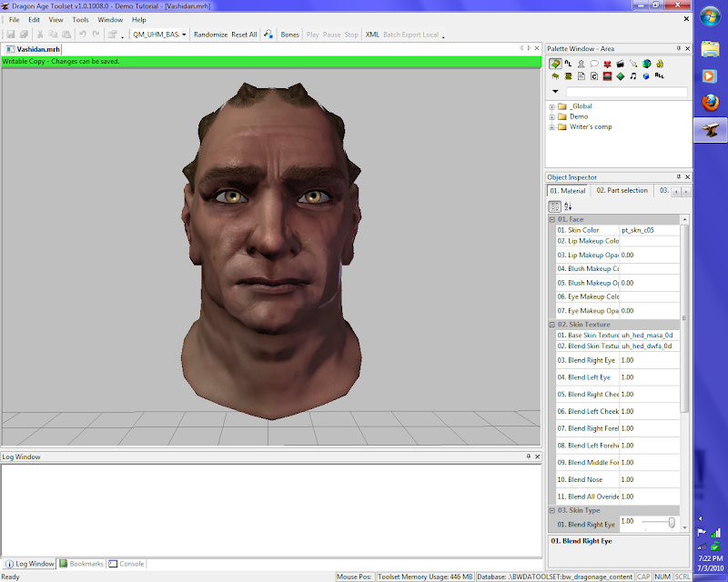Click the Randomize button

[x=210, y=35]
